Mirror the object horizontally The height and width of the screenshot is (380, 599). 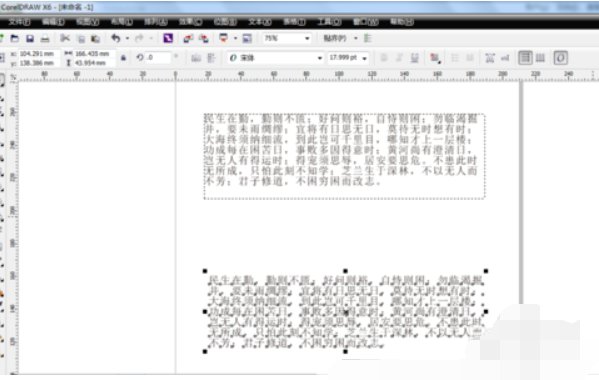coord(196,58)
